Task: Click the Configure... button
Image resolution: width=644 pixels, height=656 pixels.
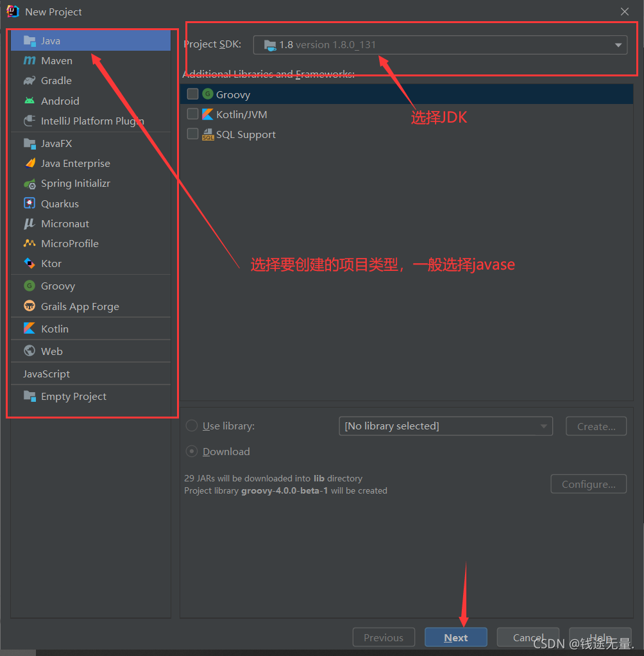Action: 588,484
